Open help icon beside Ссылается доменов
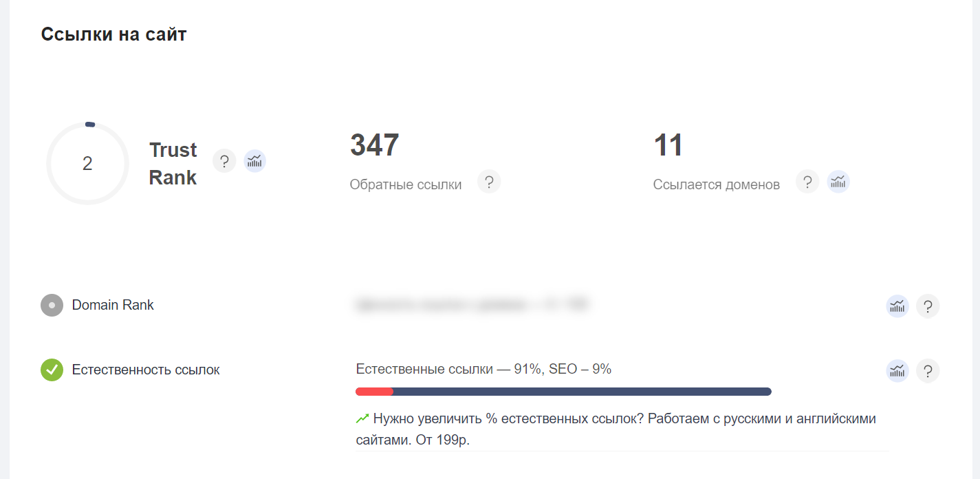This screenshot has height=479, width=980. coord(807,182)
